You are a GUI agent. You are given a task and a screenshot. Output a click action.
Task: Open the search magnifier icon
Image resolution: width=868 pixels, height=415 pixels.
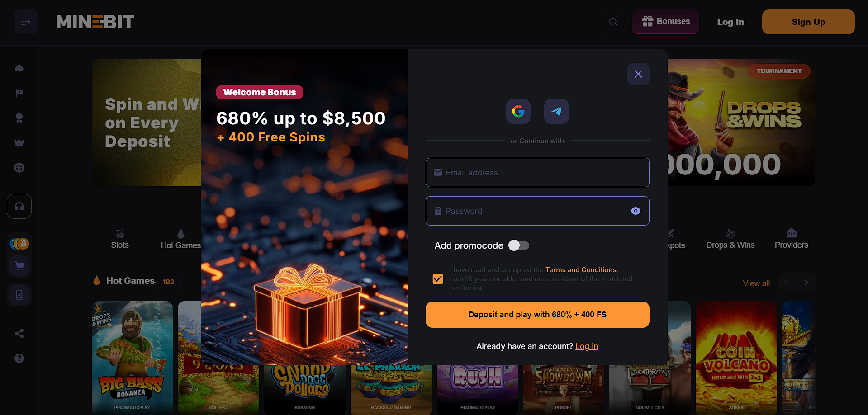tap(613, 22)
